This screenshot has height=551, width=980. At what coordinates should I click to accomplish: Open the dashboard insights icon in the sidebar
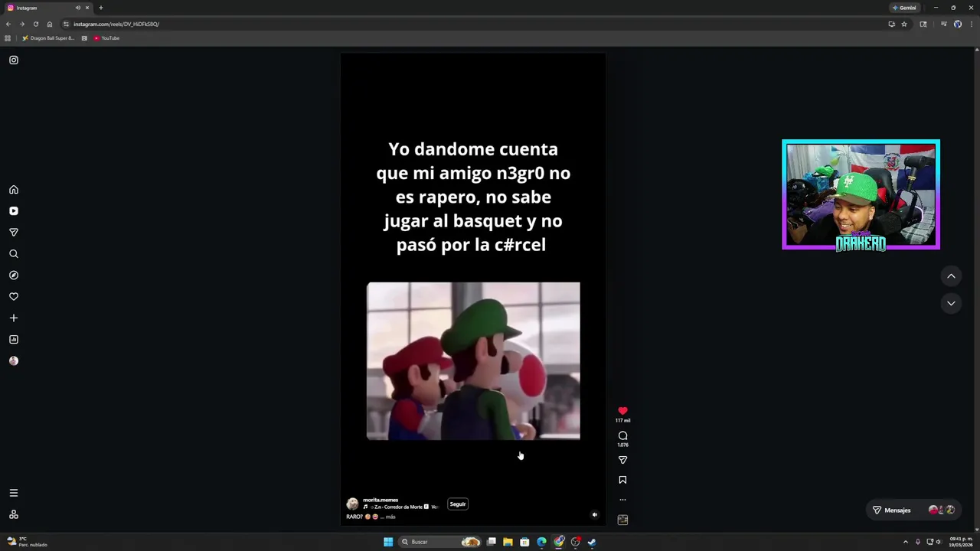[14, 340]
